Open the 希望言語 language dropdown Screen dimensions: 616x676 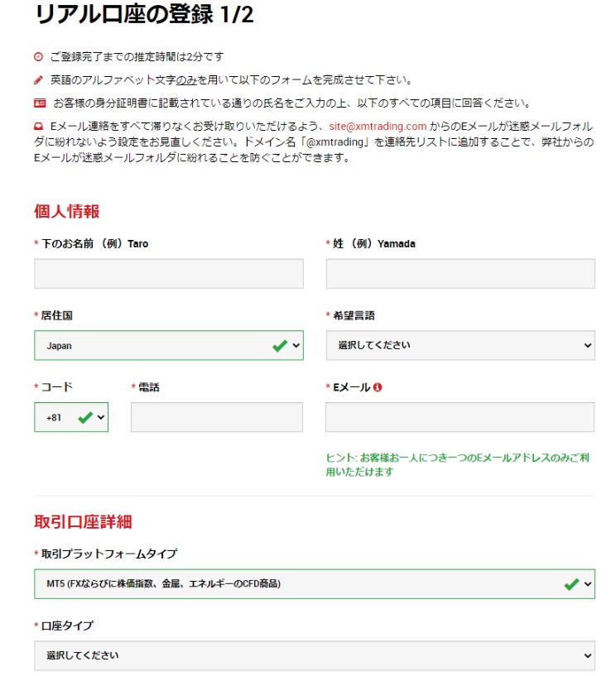pos(460,345)
